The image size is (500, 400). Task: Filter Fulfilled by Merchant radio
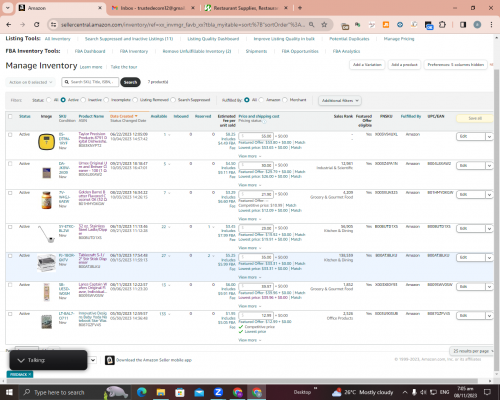[285, 100]
